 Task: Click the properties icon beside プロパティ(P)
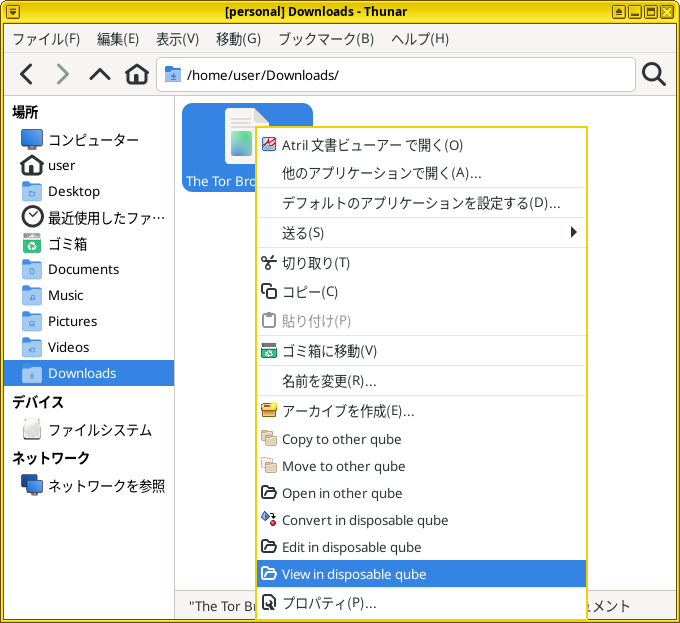tap(269, 602)
